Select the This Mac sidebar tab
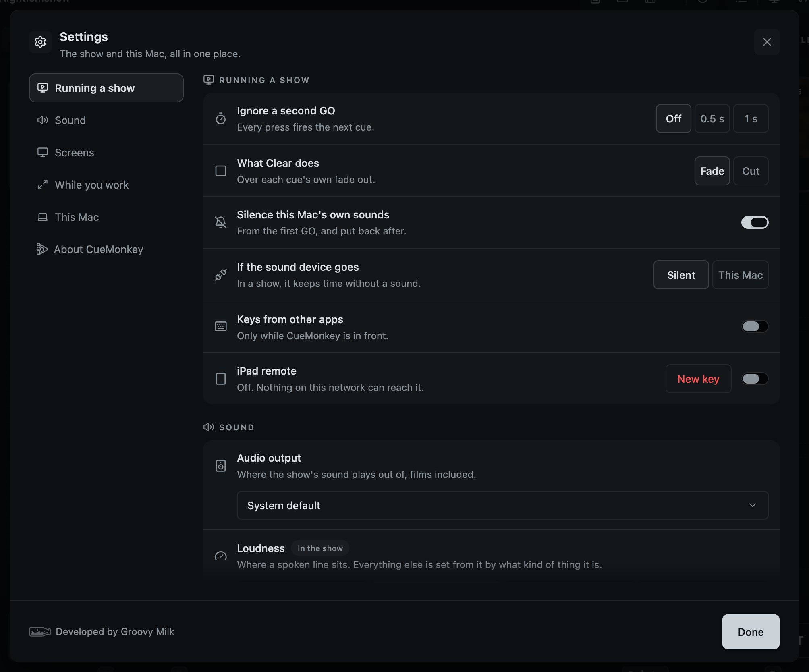Screen dimensions: 809x672 [106, 217]
